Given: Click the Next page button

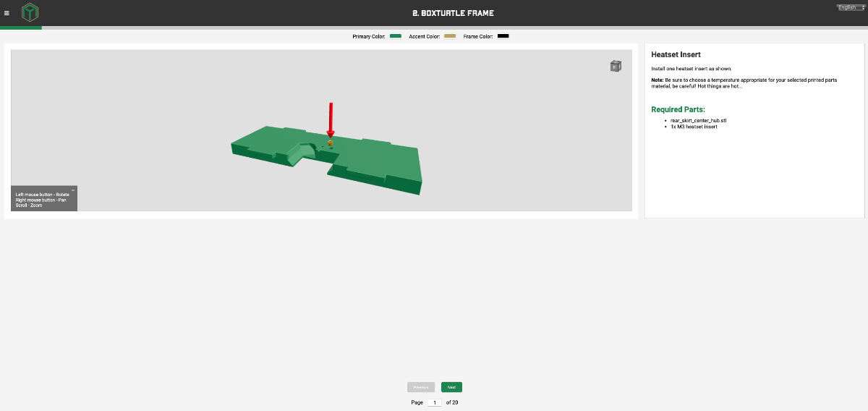Looking at the screenshot, I should 451,387.
